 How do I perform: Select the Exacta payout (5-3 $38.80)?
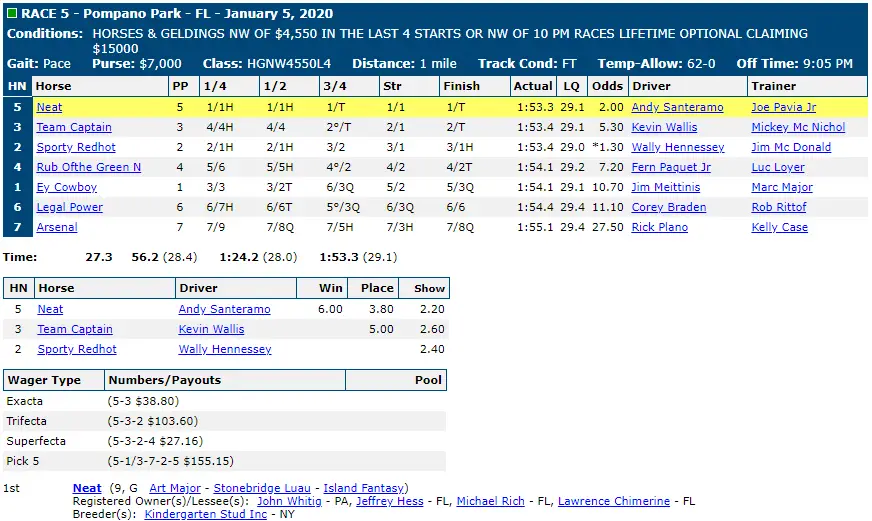(x=143, y=401)
